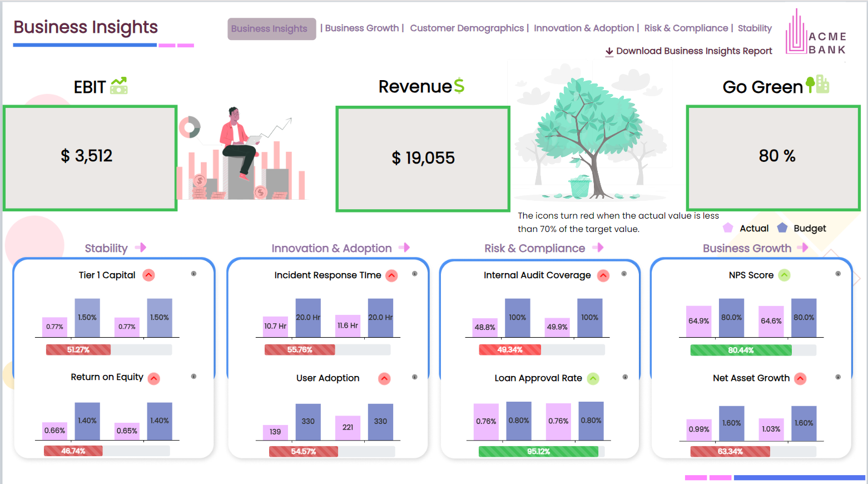Click Tier 1 Capital 51.27% progress bar

pos(109,350)
